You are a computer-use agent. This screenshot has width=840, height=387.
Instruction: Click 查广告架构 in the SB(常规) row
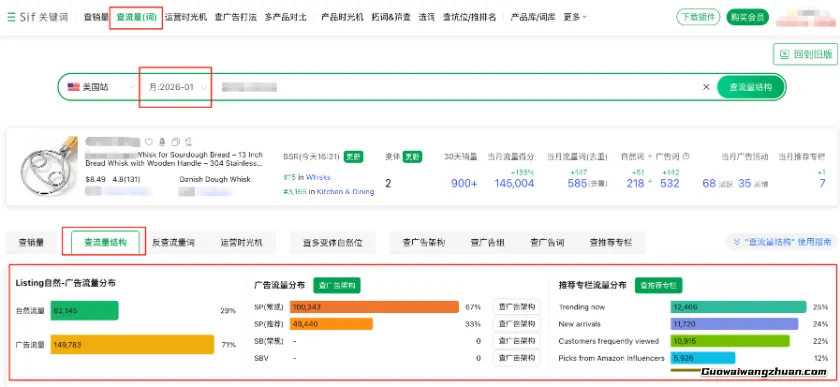click(516, 341)
